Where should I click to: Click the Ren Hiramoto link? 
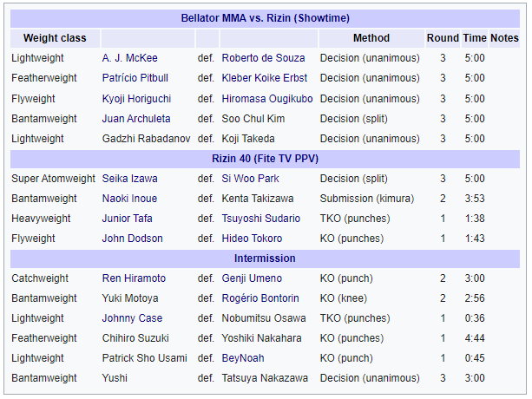(x=133, y=278)
